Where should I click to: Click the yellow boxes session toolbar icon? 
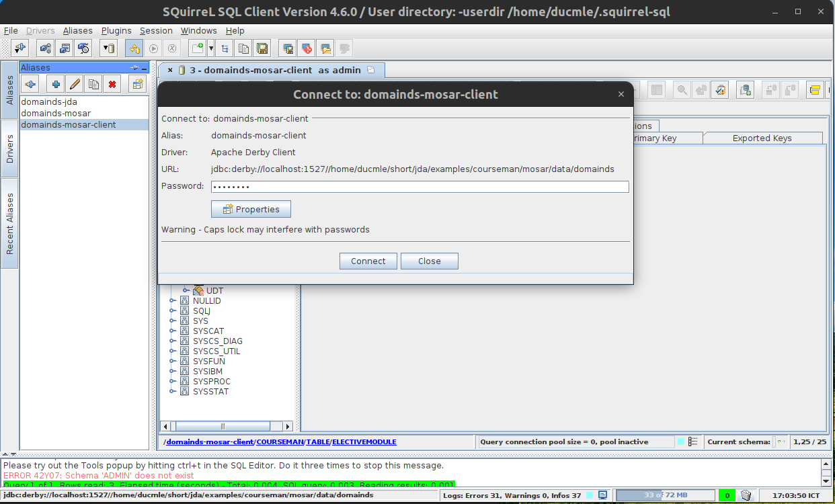[816, 90]
